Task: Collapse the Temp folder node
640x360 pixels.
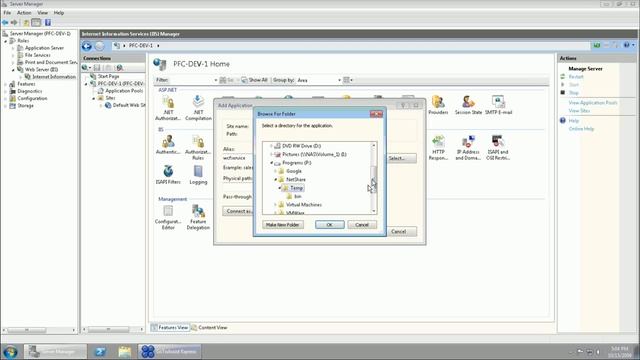Action: [280, 188]
